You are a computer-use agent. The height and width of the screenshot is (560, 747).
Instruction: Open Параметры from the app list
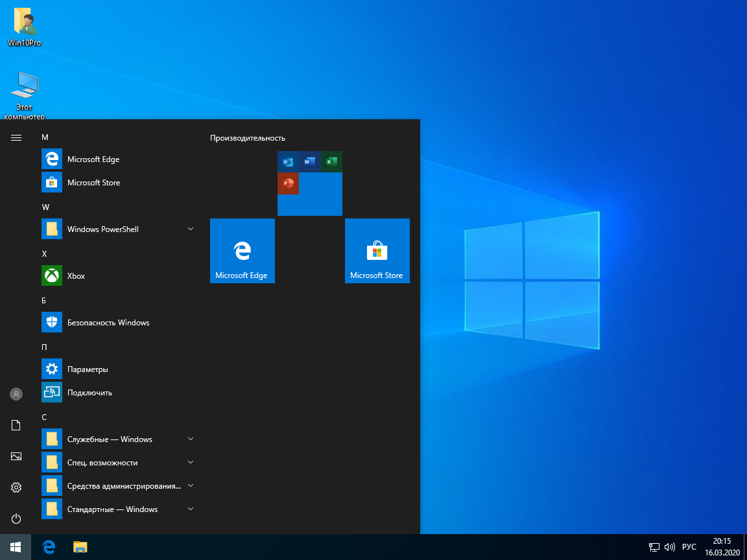(x=88, y=369)
